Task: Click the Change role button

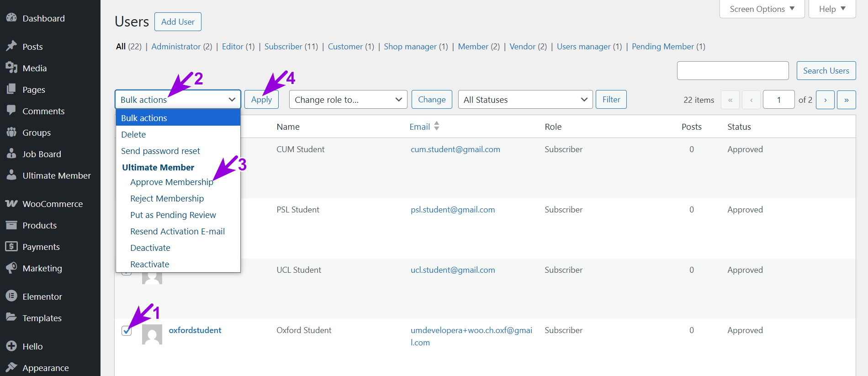Action: (x=432, y=99)
